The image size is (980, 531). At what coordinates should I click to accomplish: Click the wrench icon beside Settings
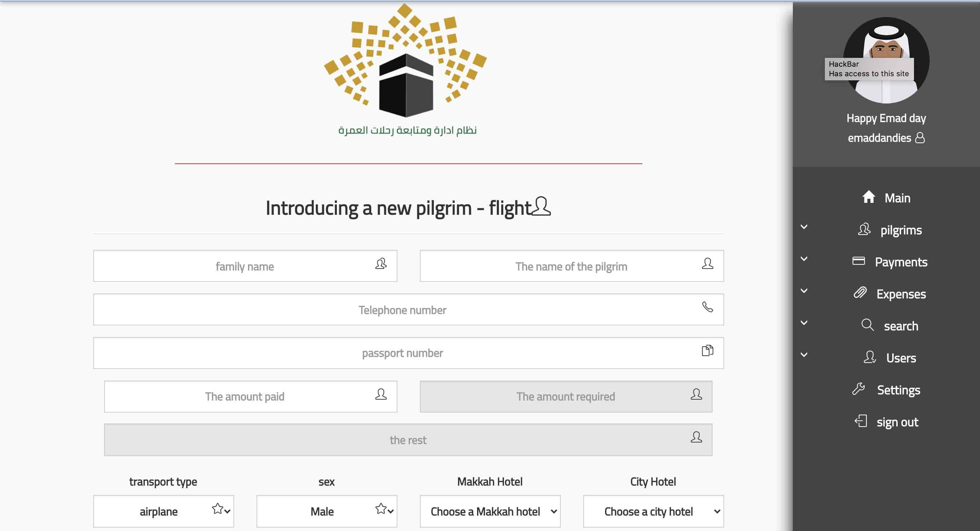(859, 389)
